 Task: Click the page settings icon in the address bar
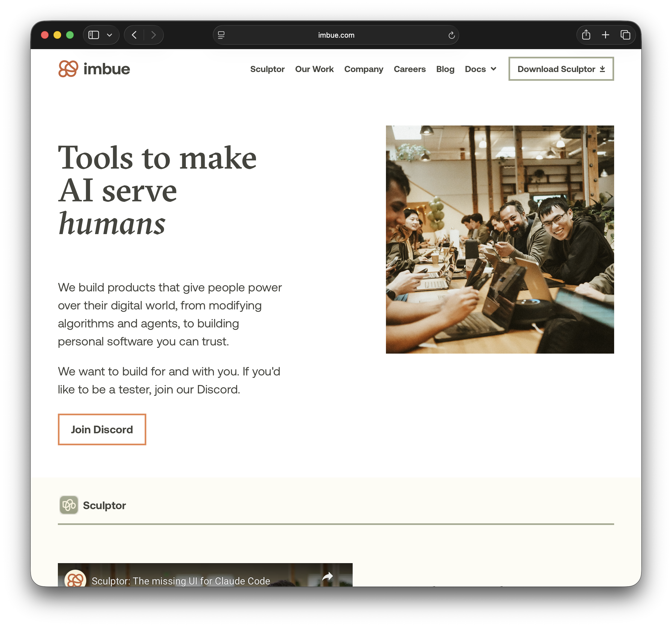coord(221,35)
